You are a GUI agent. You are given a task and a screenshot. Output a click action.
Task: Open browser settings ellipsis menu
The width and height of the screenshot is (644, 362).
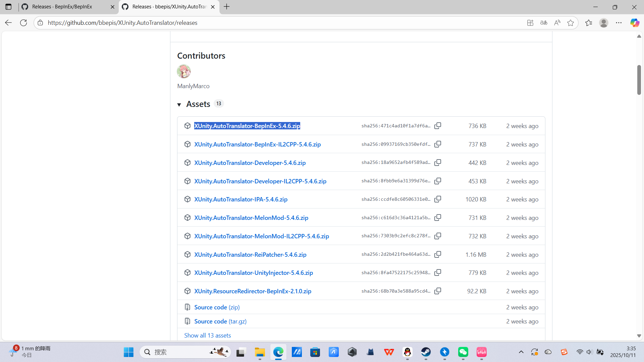619,23
